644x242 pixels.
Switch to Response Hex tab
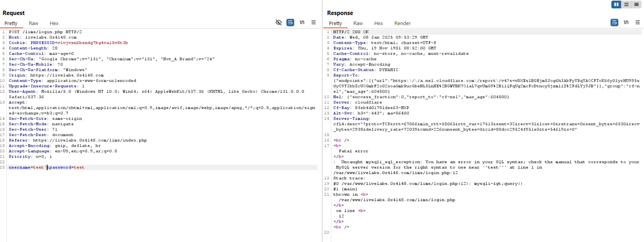tap(378, 23)
